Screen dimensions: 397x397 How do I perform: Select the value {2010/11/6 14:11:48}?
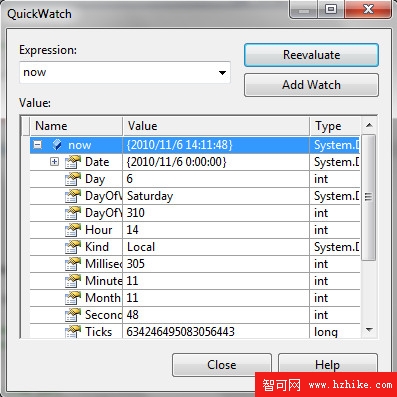pos(179,145)
